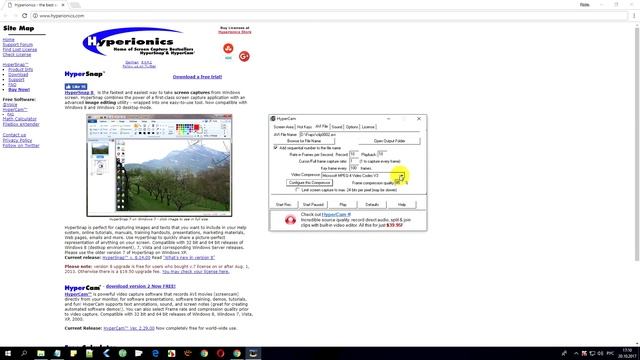Click Browse for File Name button
This screenshot has height=360, width=640.
[x=304, y=141]
